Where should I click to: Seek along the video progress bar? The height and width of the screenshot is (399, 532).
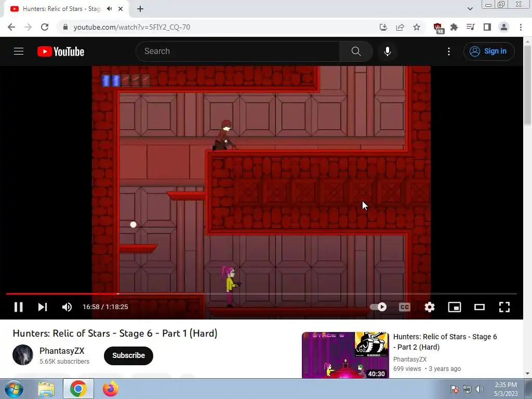coord(261,294)
